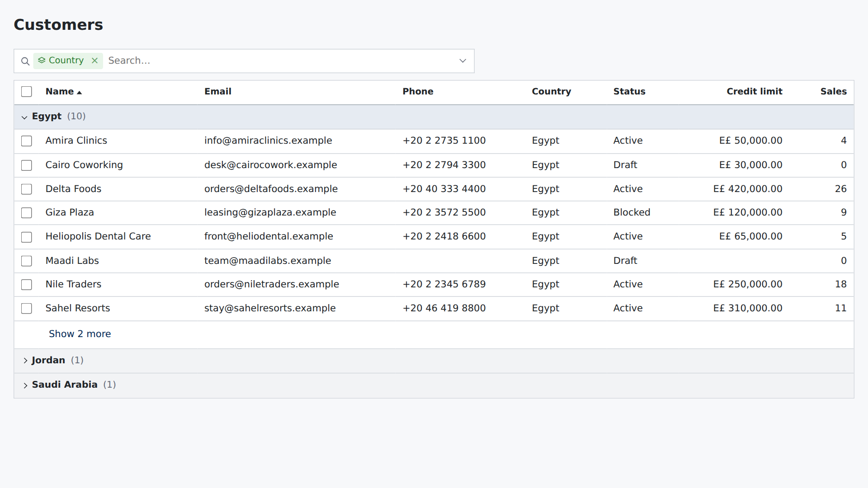
Task: Click the Draft status of Cairo Coworking
Action: [x=625, y=165]
